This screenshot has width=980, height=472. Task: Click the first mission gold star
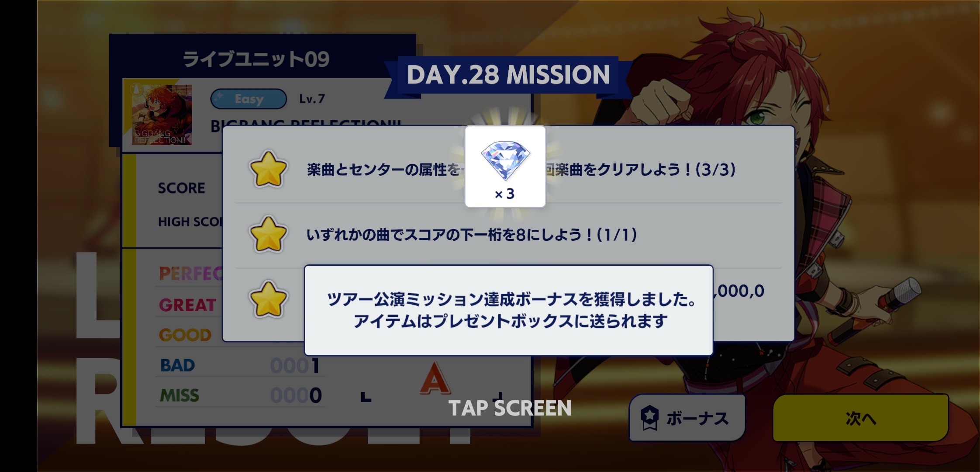[x=268, y=169]
